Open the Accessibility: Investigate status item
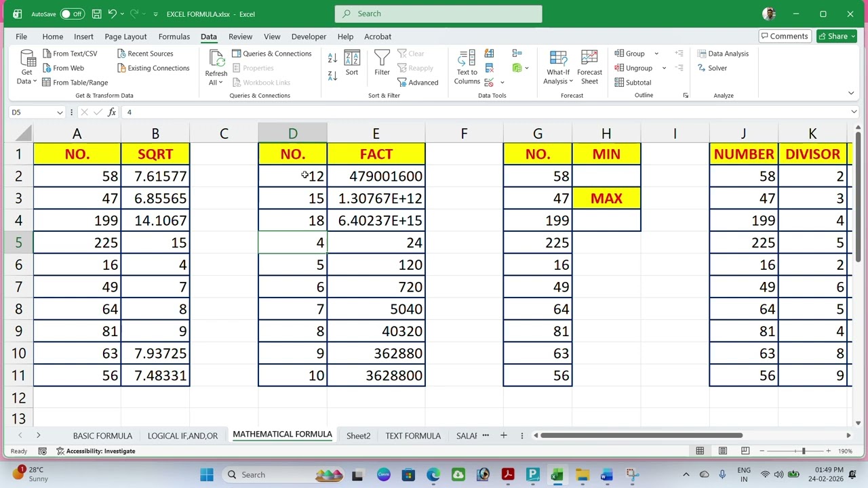Screen dimensions: 868x488 96,451
